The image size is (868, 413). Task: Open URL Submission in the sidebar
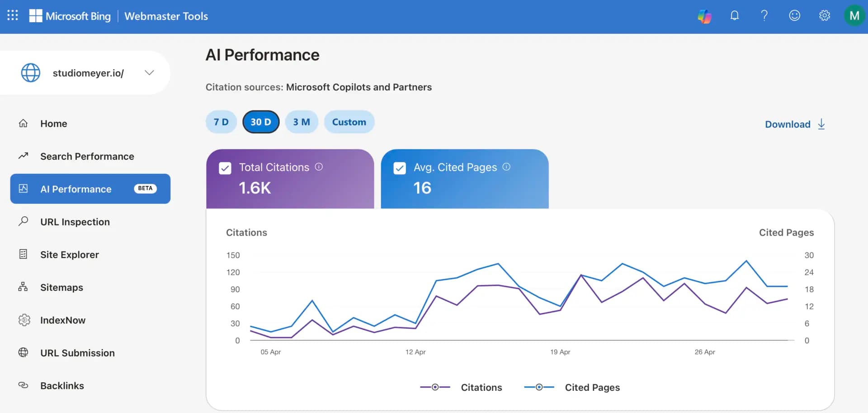(x=90, y=353)
